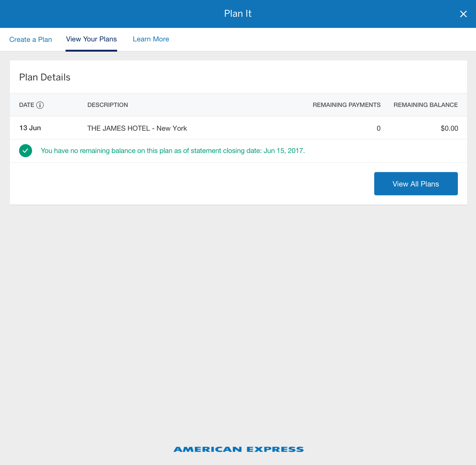Switch to the Create a Plan tab
The height and width of the screenshot is (465, 476).
[x=30, y=39]
